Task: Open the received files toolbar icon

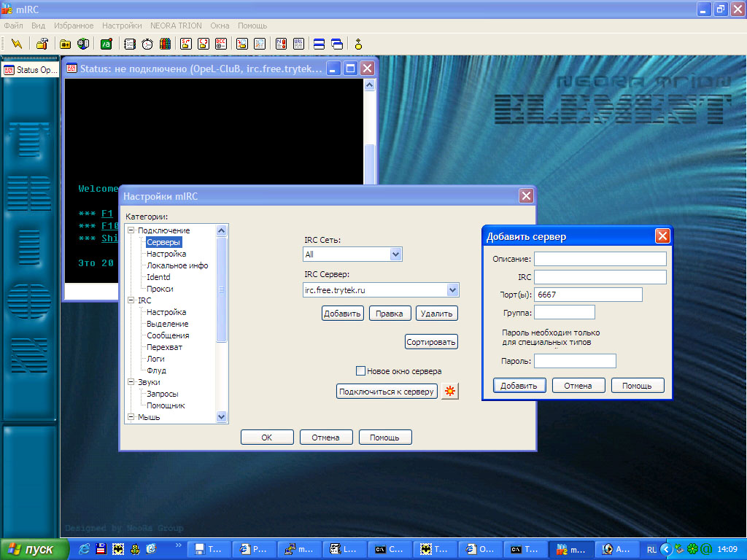Action: point(242,44)
